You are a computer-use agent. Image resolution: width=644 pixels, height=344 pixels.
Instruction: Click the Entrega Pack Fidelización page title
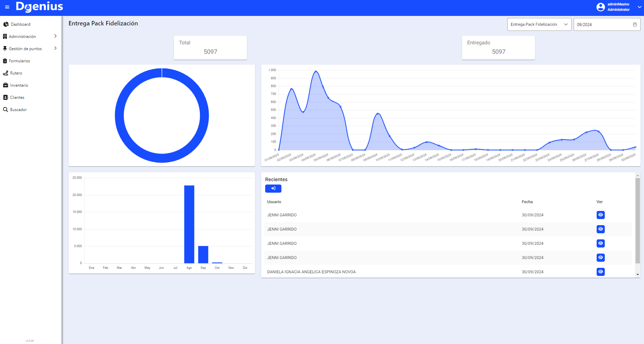[103, 23]
